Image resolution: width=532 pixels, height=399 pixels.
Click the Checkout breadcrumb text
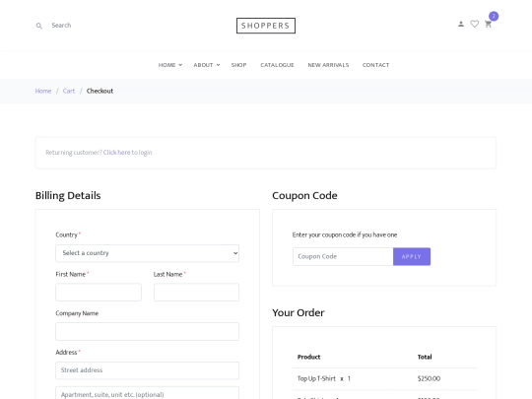pos(100,91)
